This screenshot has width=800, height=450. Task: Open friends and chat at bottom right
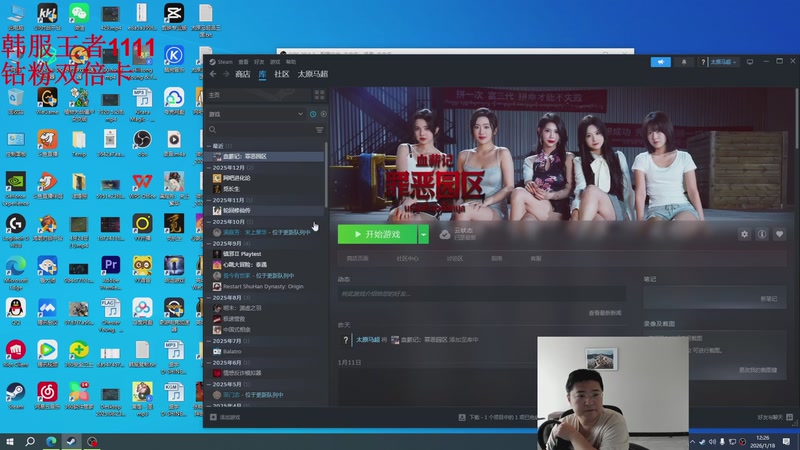(x=774, y=417)
